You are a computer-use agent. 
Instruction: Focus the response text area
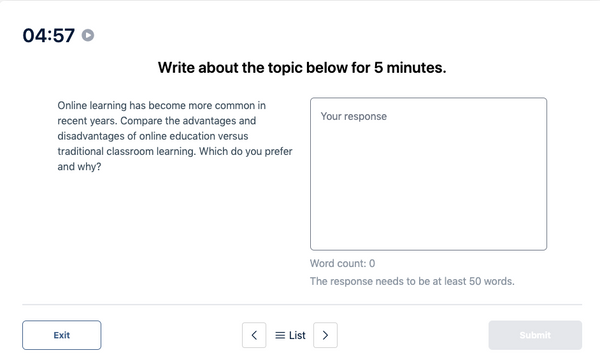coord(429,174)
